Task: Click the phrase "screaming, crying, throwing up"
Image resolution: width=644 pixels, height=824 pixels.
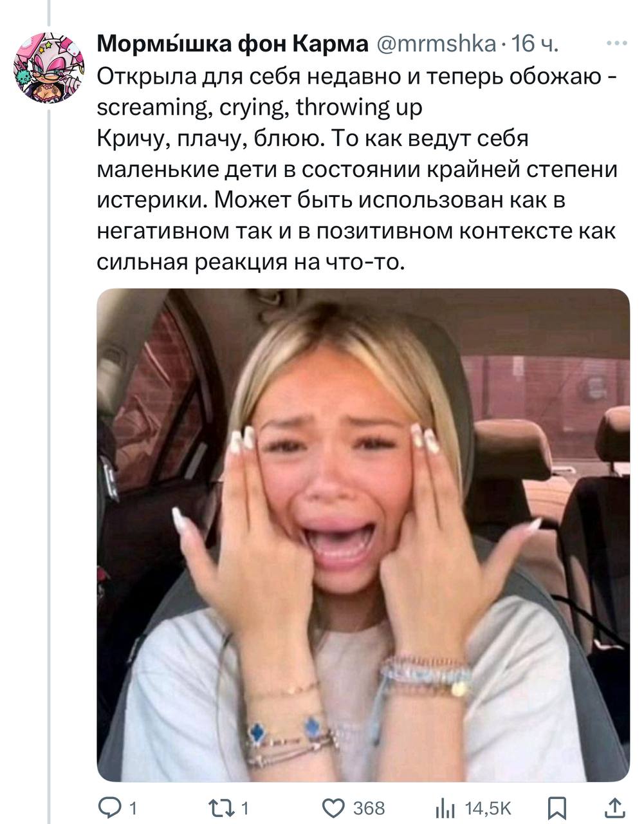Action: 260,107
